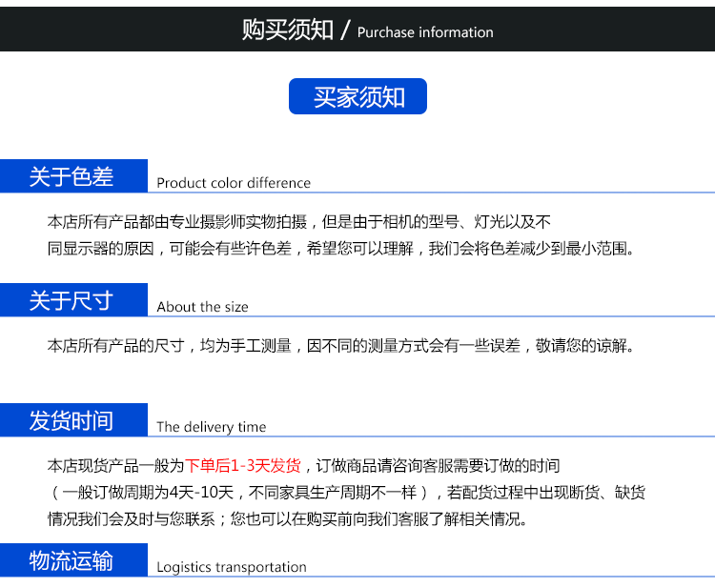Click the 关于色差 section label

(x=73, y=176)
